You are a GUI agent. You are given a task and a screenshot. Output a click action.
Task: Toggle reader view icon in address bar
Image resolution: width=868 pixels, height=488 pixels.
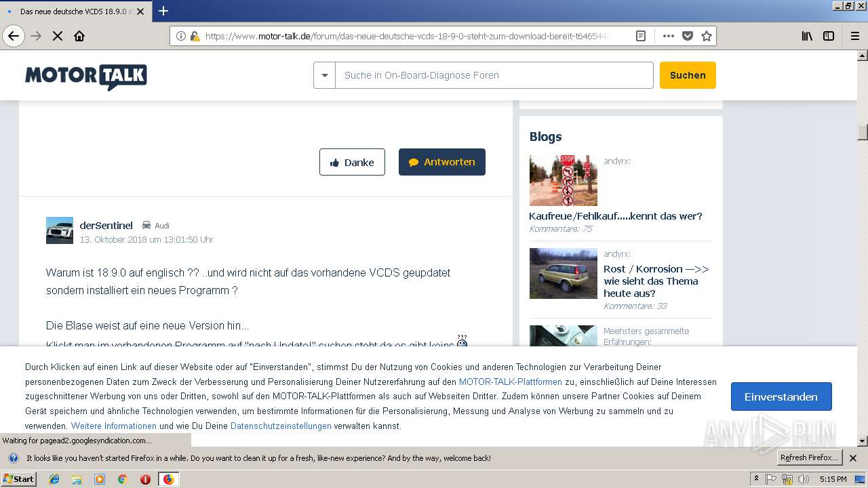tap(640, 36)
